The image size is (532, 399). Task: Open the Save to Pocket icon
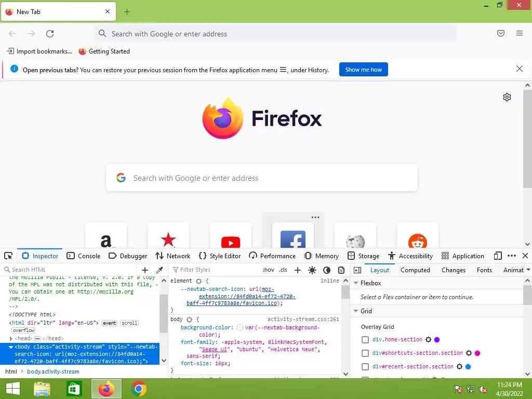pos(501,33)
